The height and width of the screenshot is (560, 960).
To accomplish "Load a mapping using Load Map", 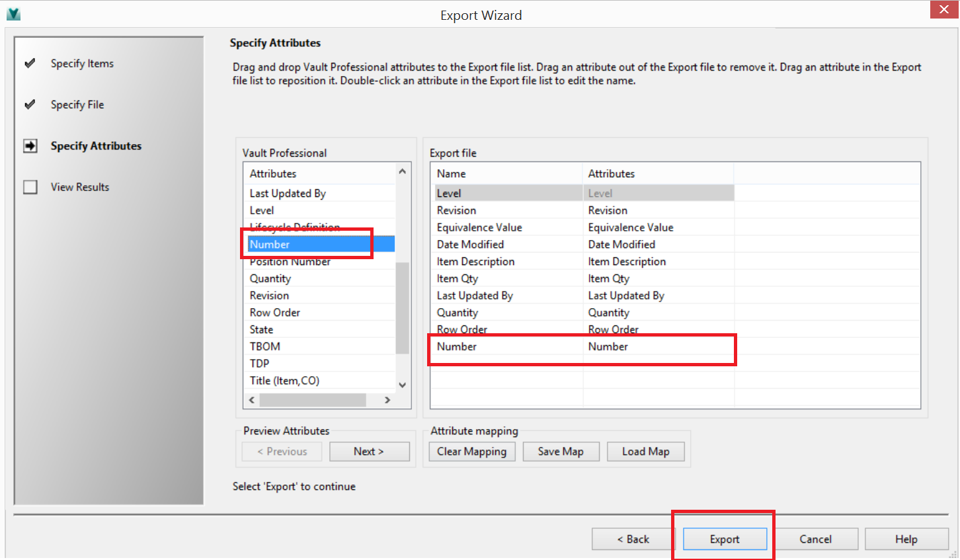I will (x=645, y=452).
